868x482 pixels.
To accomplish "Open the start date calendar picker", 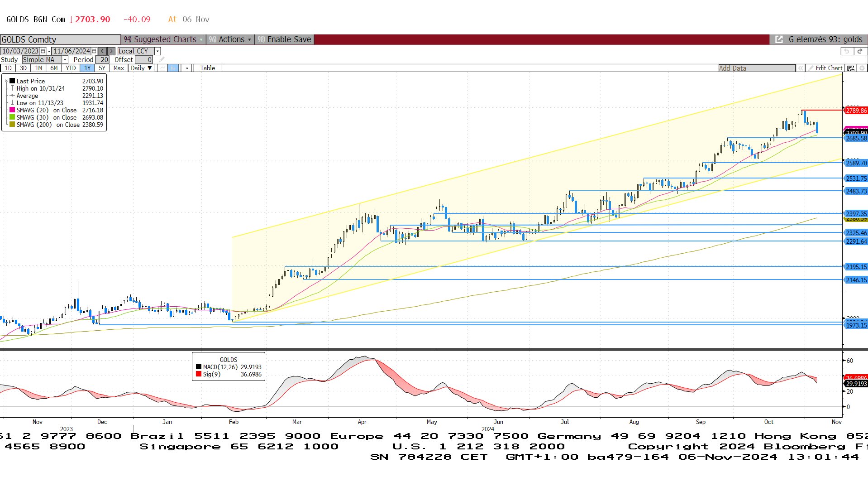I will 43,51.
